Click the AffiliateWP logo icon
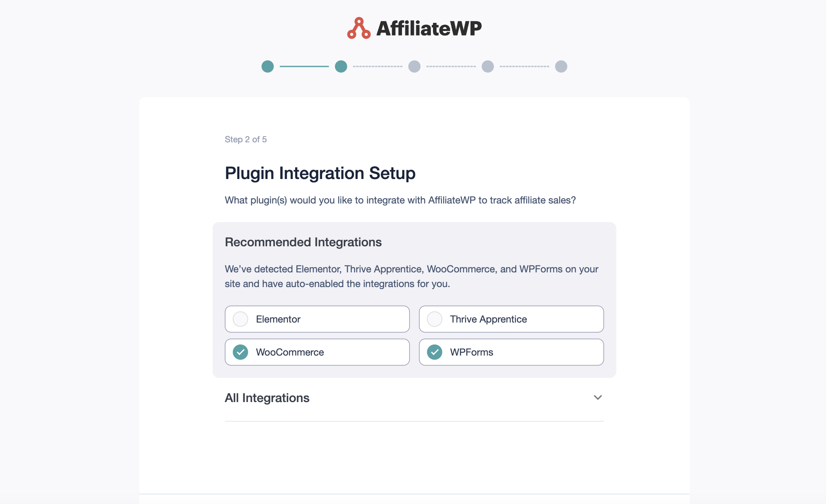 click(359, 28)
